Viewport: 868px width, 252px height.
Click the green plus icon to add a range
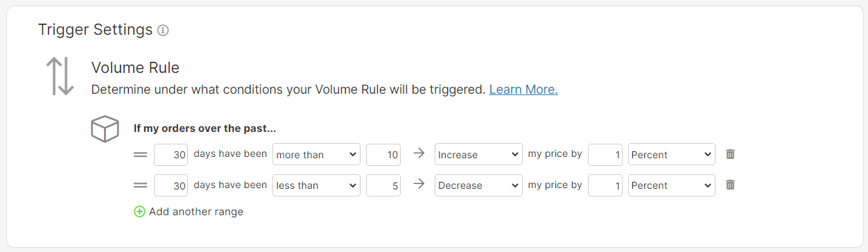click(x=139, y=212)
